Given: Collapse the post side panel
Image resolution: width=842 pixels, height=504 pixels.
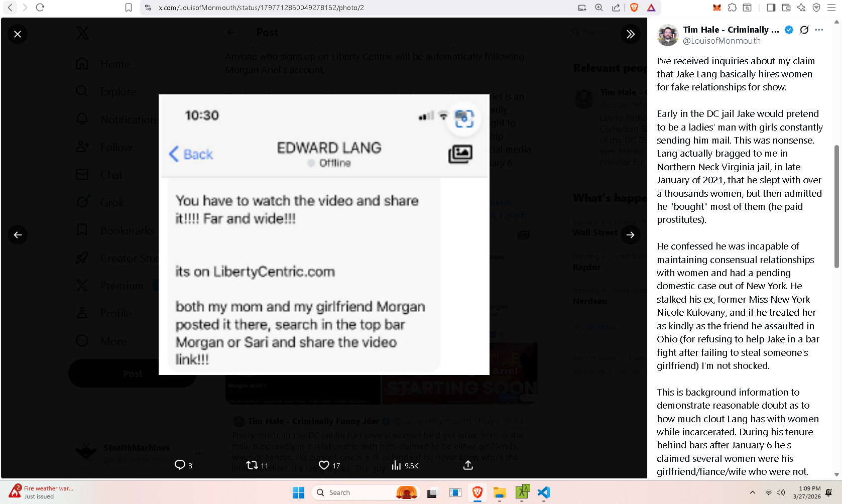Looking at the screenshot, I should point(630,34).
